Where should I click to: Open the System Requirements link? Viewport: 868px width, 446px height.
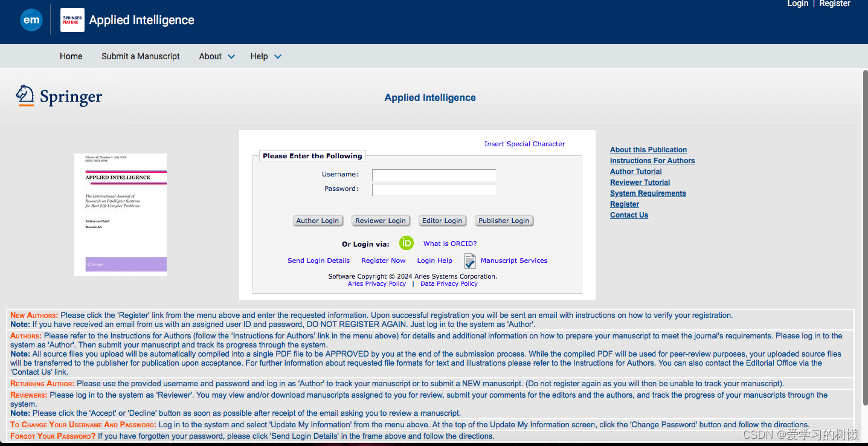click(x=648, y=193)
